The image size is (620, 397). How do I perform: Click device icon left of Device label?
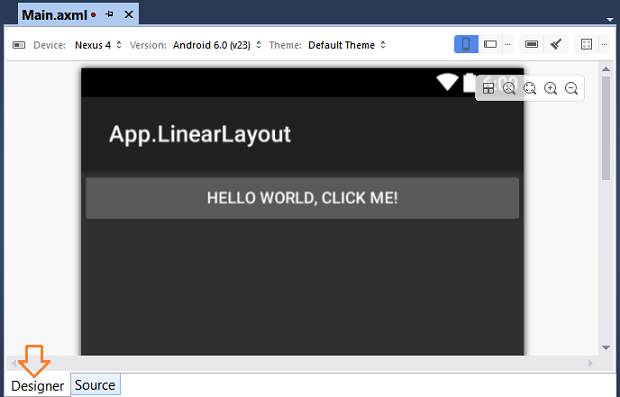(19, 45)
